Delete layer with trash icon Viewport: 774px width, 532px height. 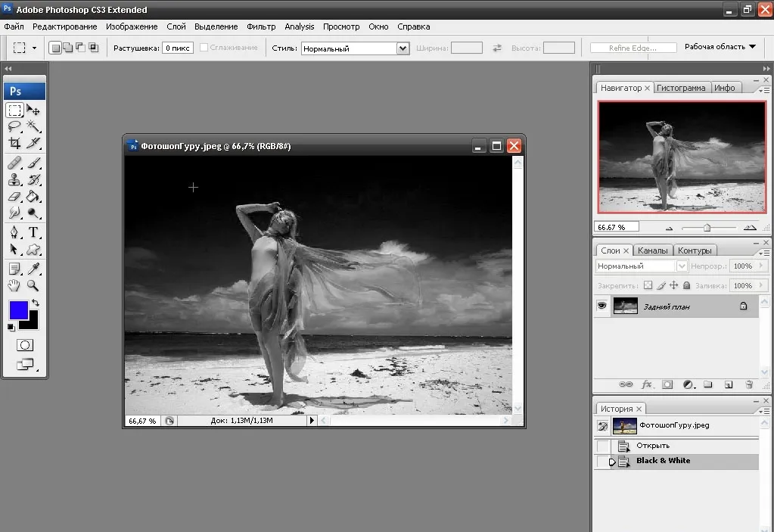click(749, 384)
